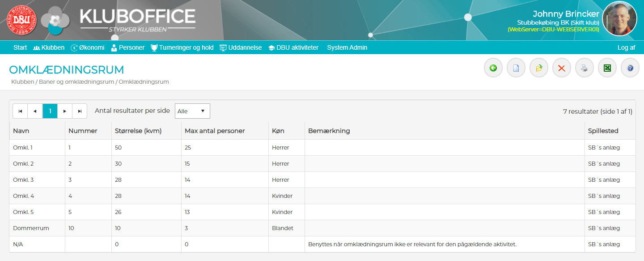Viewport: 644px width, 261px height.
Task: Click the DBU logo in the header
Action: point(21,20)
